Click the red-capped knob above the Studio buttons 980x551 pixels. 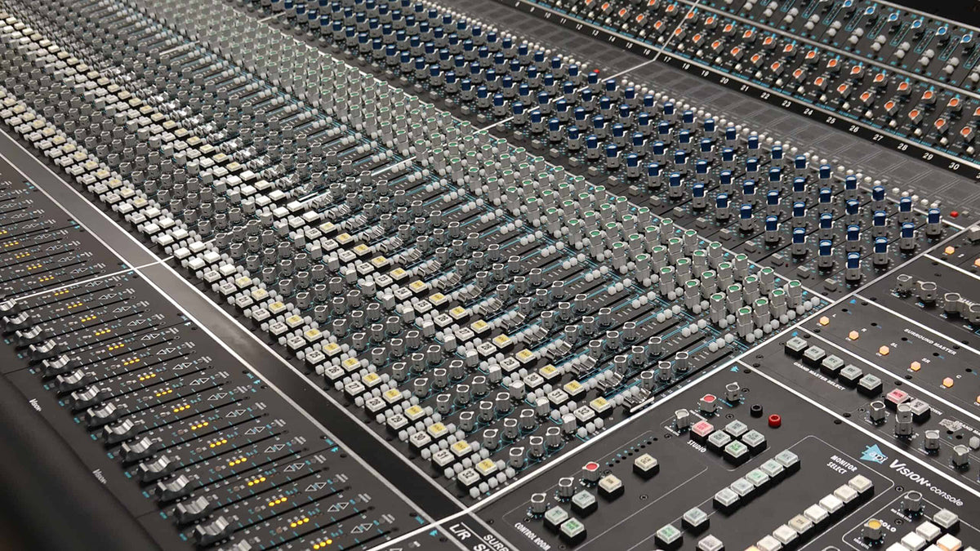tap(707, 402)
